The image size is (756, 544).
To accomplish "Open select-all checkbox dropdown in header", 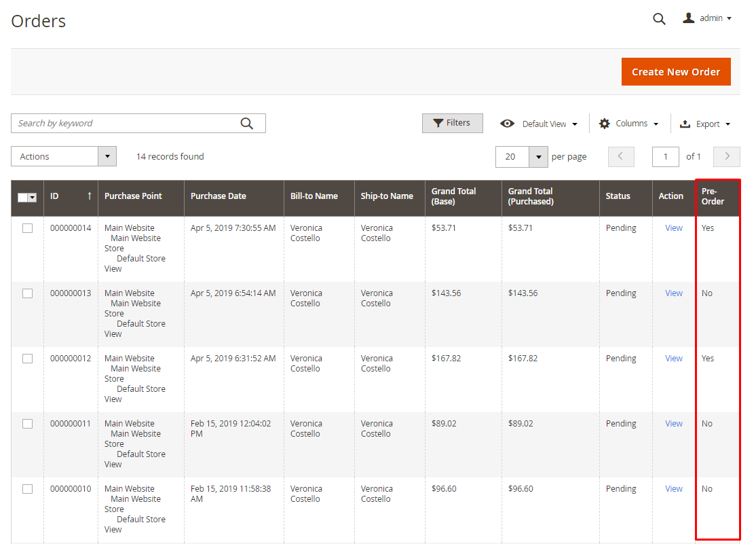I will coord(32,197).
